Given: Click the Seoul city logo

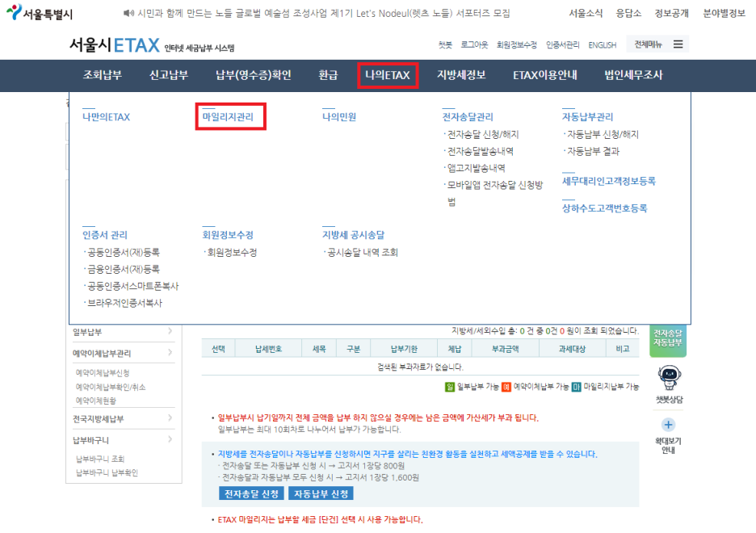Looking at the screenshot, I should (40, 13).
